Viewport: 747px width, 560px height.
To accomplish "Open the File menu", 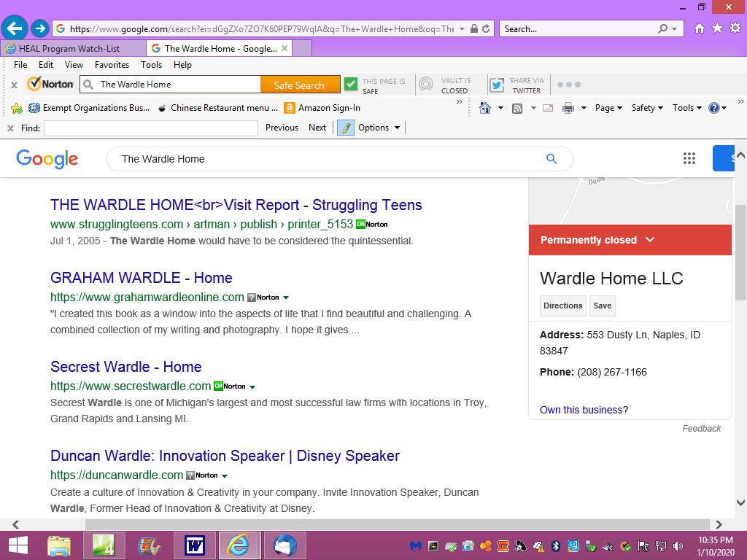I will pos(20,65).
